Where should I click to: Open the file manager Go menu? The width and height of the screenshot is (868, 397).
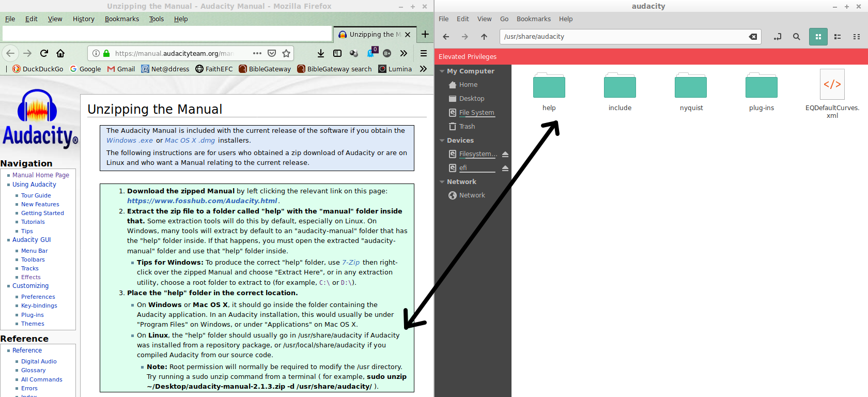point(504,19)
